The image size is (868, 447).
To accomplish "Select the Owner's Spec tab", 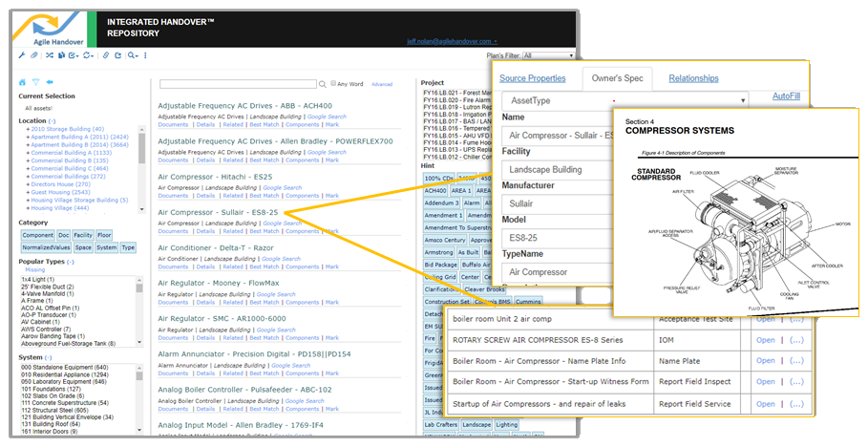I will [617, 78].
